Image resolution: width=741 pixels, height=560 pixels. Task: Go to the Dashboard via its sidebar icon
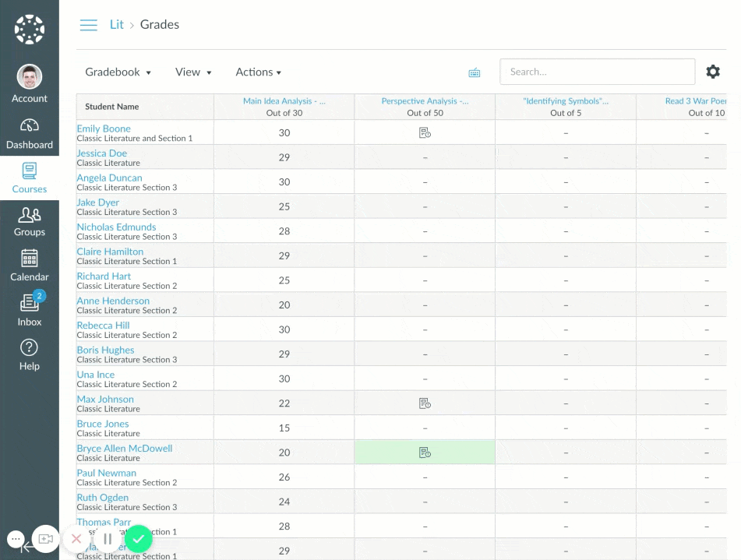(x=29, y=132)
